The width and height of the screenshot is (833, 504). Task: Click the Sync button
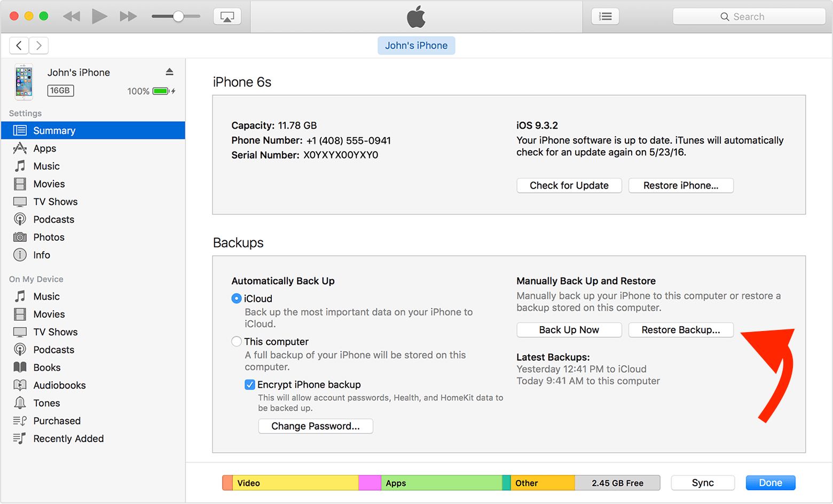coord(703,483)
